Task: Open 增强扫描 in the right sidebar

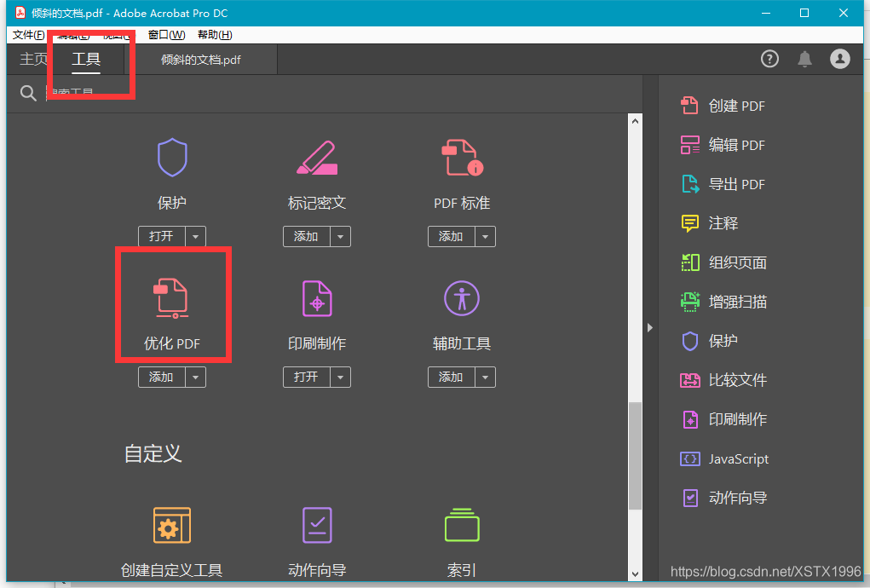Action: tap(724, 302)
